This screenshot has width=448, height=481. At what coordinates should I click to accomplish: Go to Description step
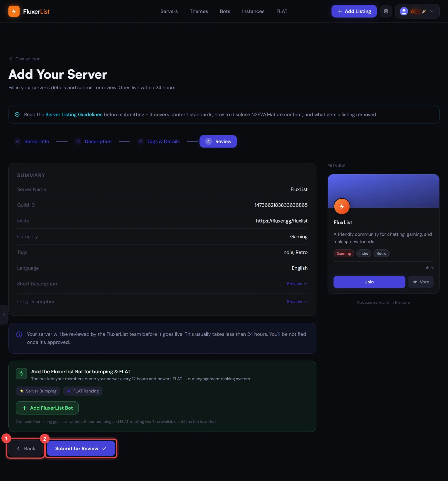pyautogui.click(x=93, y=141)
